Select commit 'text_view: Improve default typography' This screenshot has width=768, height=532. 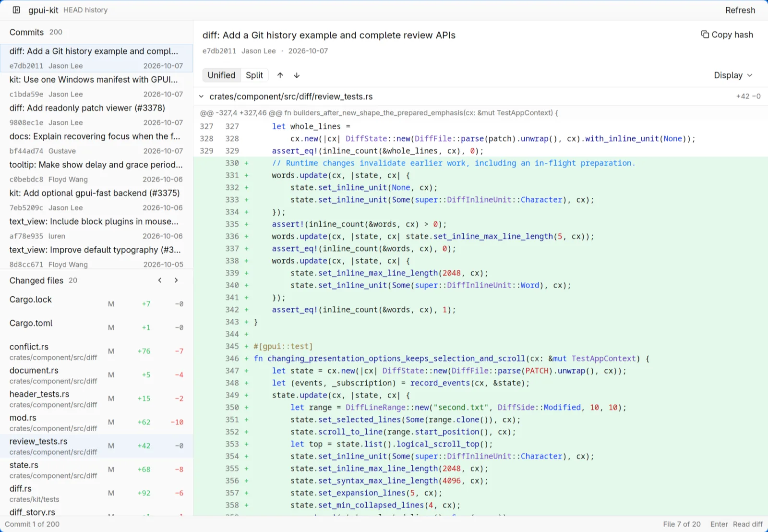point(96,256)
